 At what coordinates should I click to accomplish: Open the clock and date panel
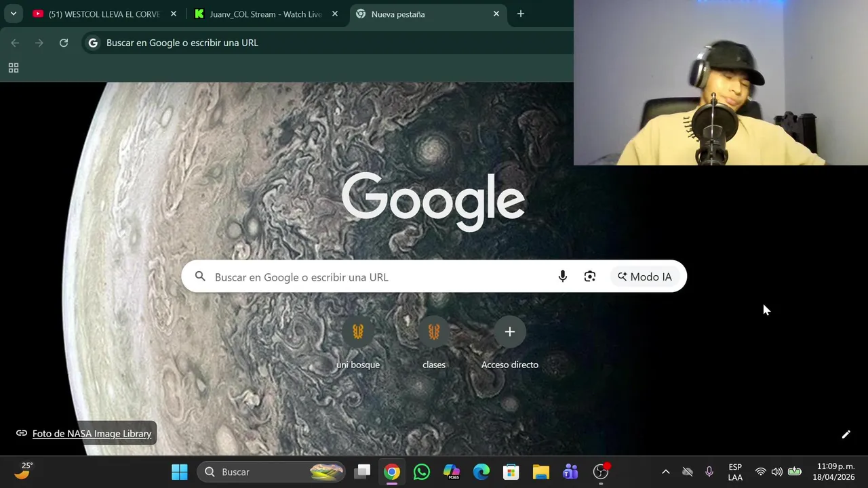835,472
